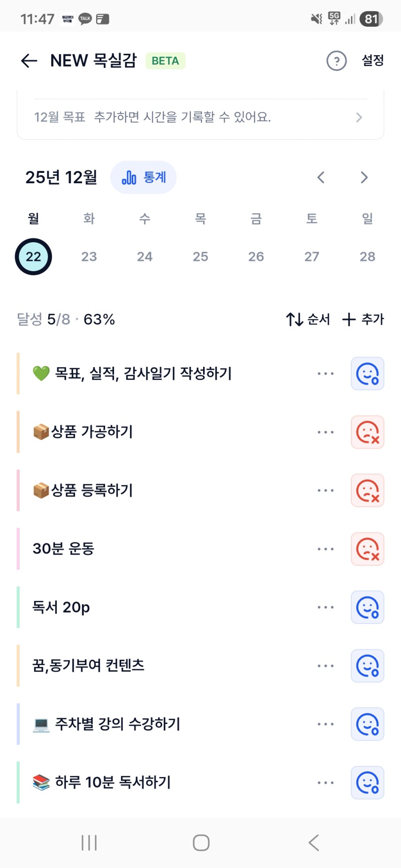Image resolution: width=401 pixels, height=868 pixels.
Task: Go to previous week with left chevron
Action: point(321,178)
